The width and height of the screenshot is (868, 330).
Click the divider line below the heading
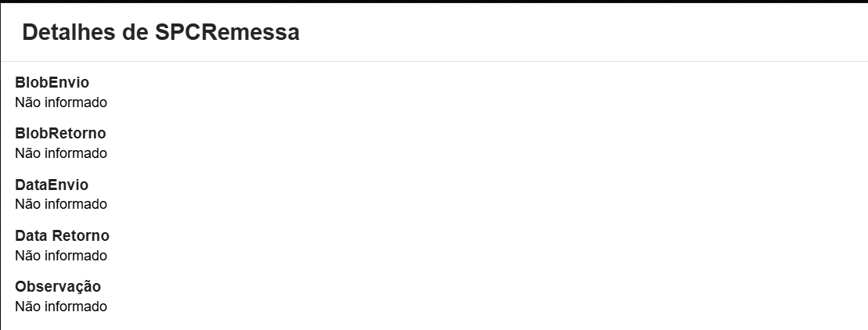click(x=434, y=61)
